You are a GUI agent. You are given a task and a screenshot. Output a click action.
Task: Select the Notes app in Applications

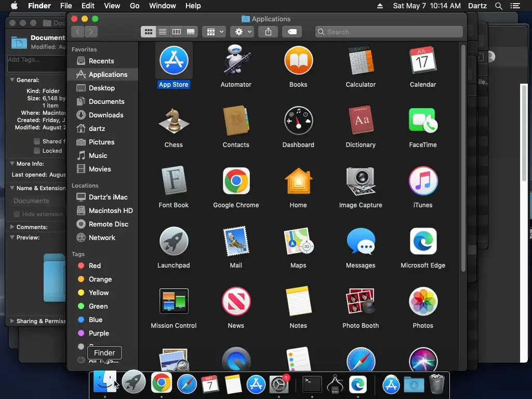298,301
